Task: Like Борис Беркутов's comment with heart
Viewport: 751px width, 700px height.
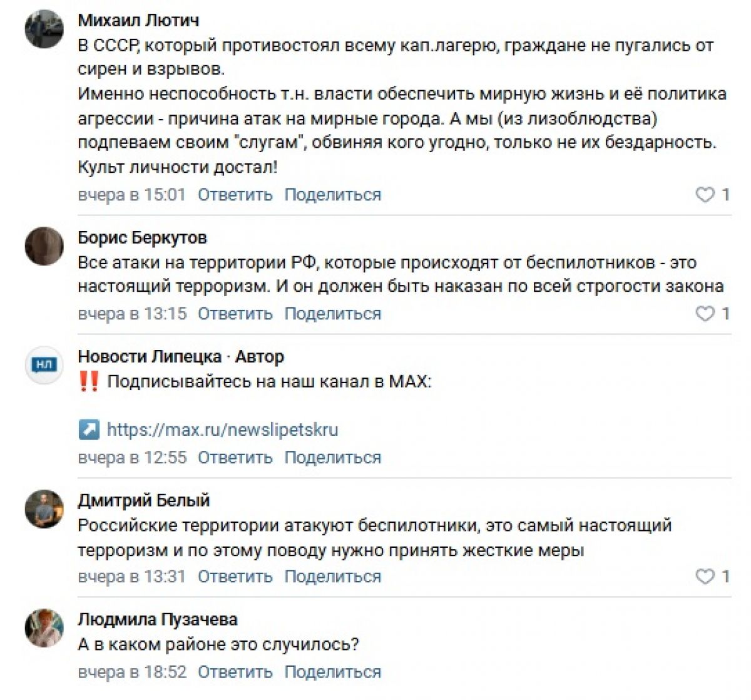Action: 705,313
